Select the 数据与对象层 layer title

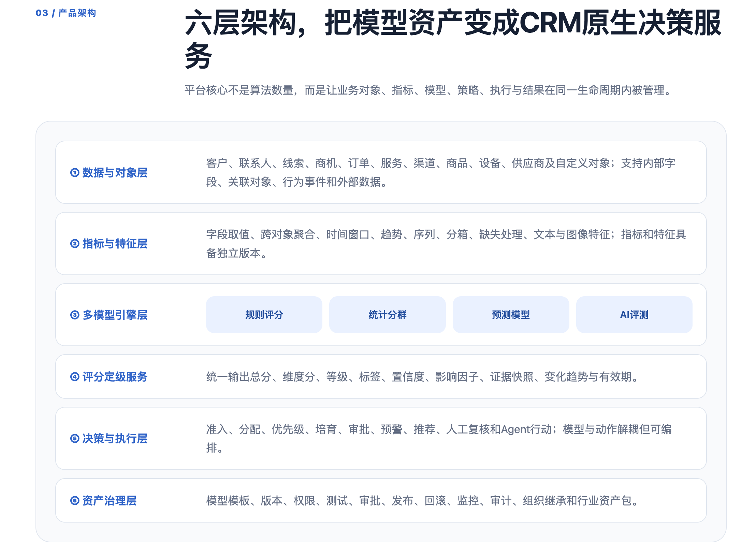pyautogui.click(x=115, y=173)
